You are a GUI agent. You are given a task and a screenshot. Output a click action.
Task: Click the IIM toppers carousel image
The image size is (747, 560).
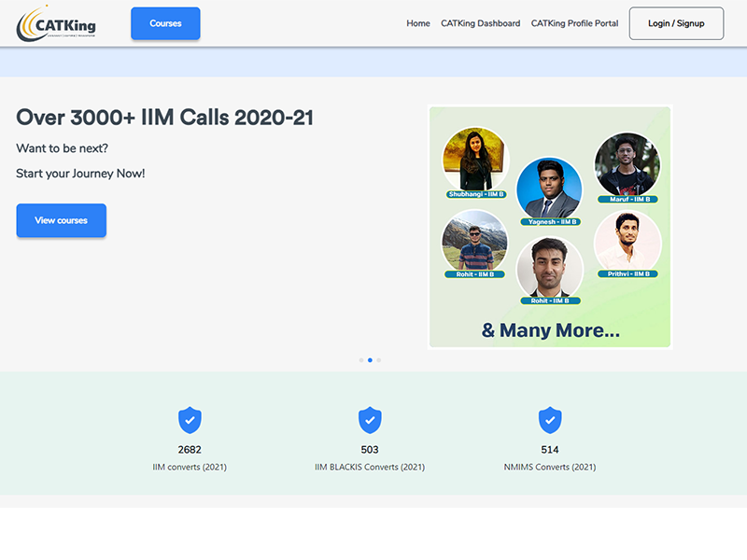[550, 227]
